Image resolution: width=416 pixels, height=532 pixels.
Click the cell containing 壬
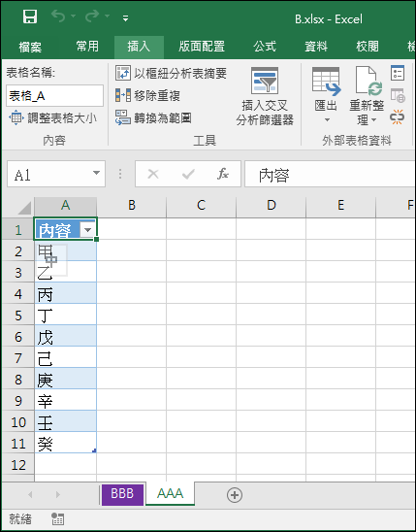(x=65, y=422)
